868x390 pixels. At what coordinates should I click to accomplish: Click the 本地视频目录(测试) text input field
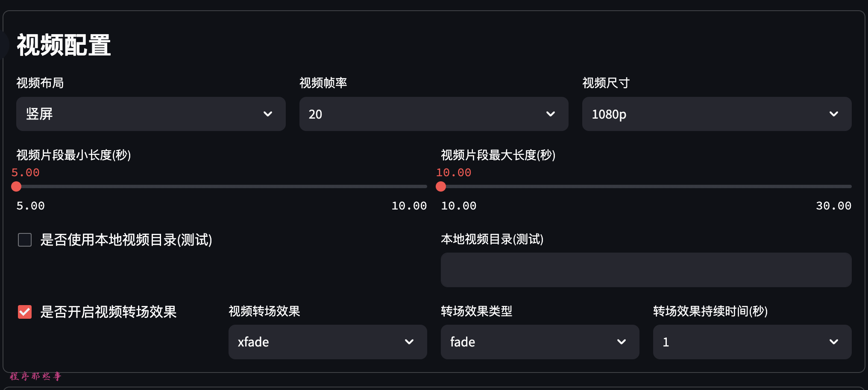[646, 270]
